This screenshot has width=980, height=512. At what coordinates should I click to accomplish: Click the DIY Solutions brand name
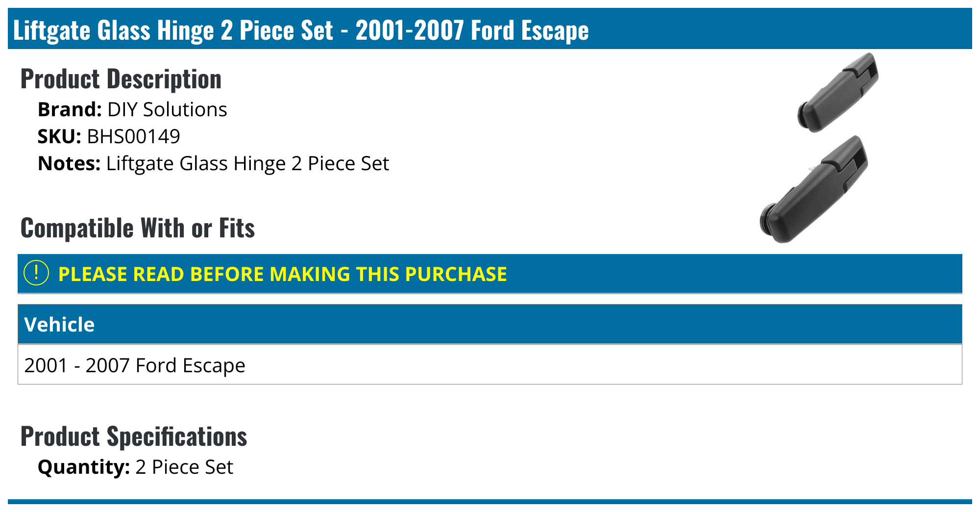[x=167, y=110]
